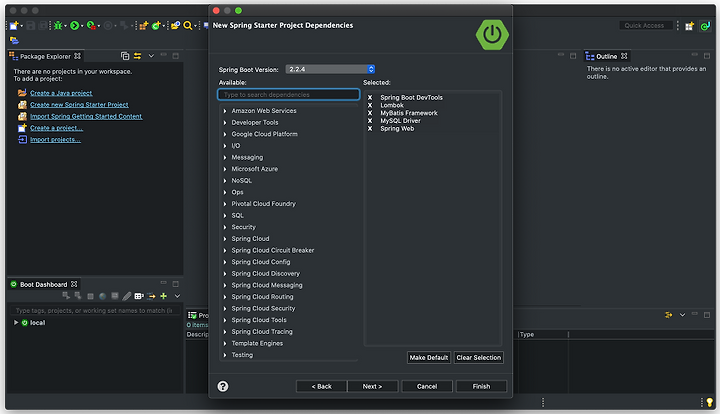Click the lightbulb tip icon in status bar
Viewport: 720px width, 414px height.
click(x=709, y=403)
